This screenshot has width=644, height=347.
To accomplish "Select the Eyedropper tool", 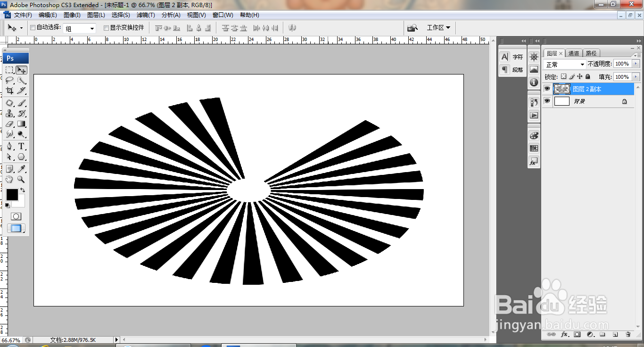I will [x=21, y=169].
